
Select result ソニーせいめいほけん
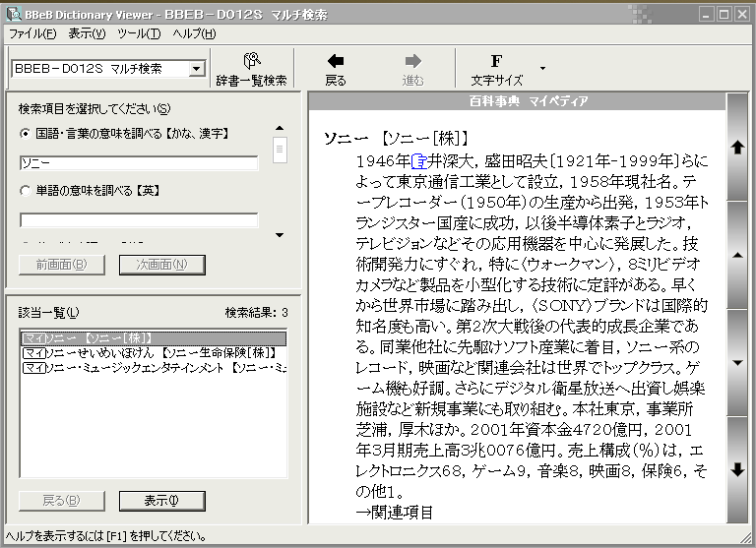(x=155, y=353)
